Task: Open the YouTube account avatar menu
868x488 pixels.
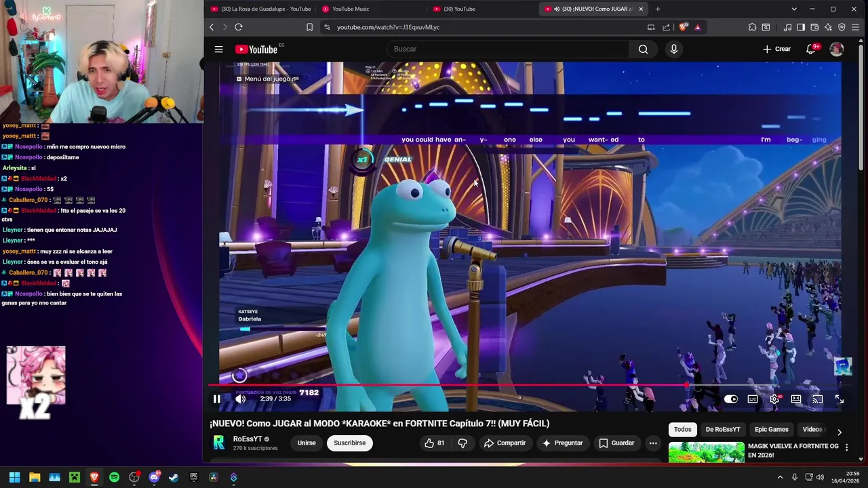Action: [837, 49]
